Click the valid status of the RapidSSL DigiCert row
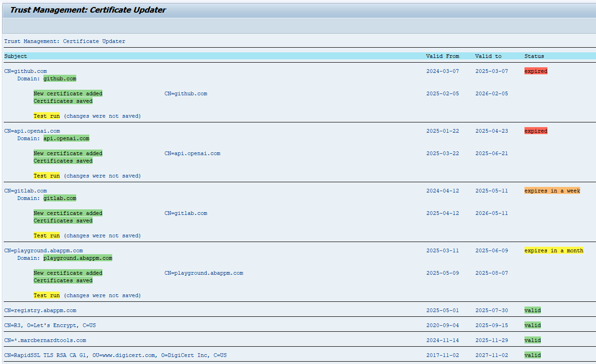 pyautogui.click(x=532, y=355)
